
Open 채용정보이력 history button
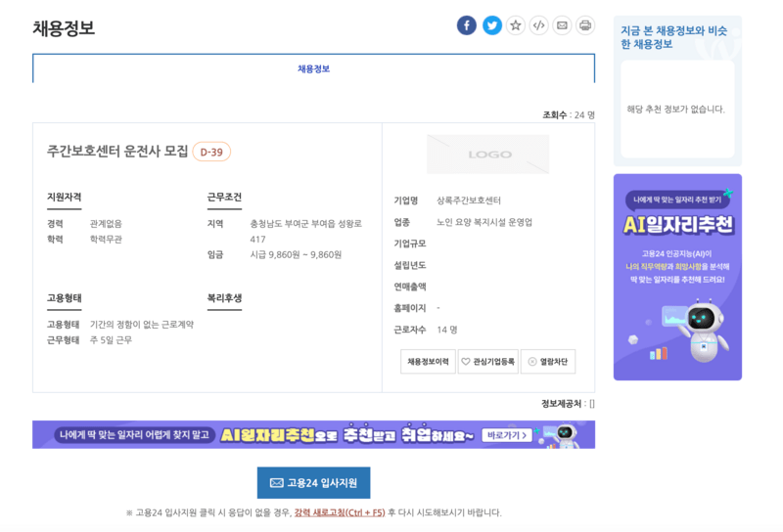428,361
